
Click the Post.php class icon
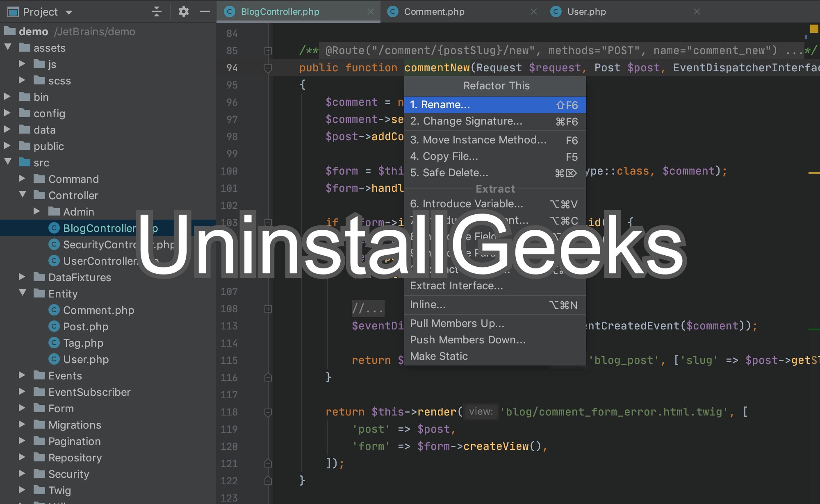pos(54,326)
